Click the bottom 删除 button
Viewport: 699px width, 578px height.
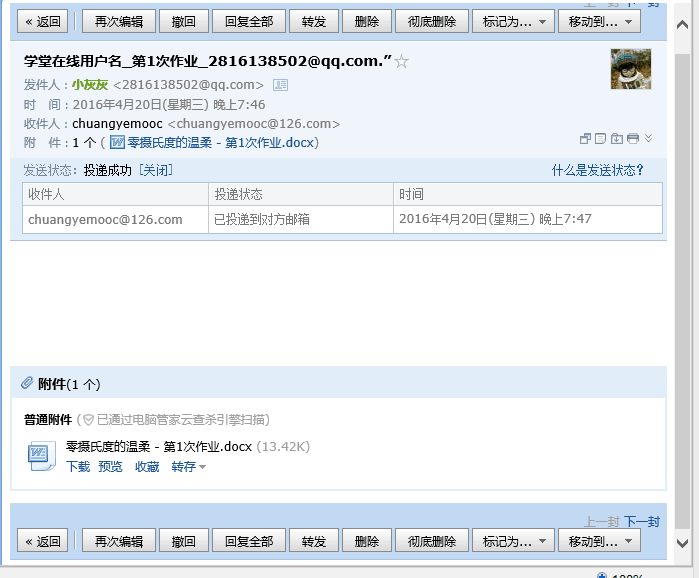(367, 541)
